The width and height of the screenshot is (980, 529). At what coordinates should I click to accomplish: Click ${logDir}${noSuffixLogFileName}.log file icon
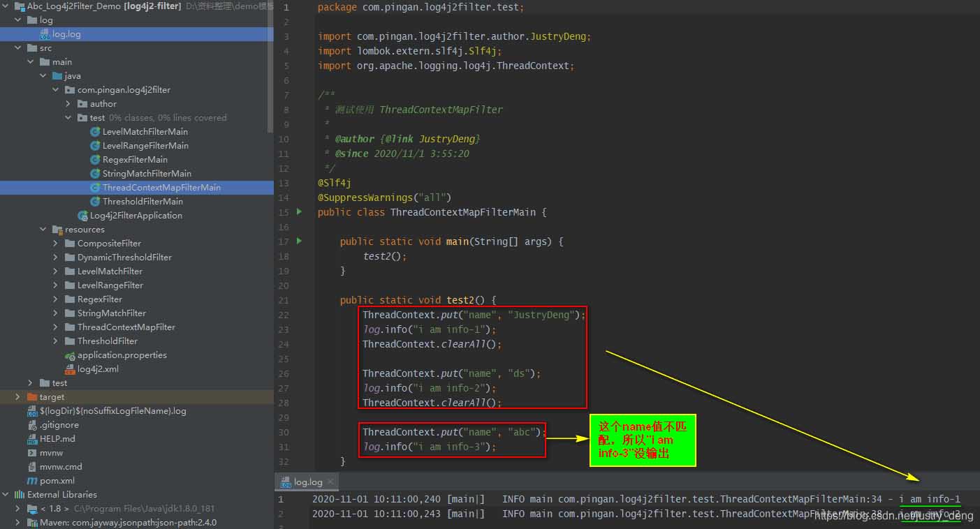[x=32, y=411]
